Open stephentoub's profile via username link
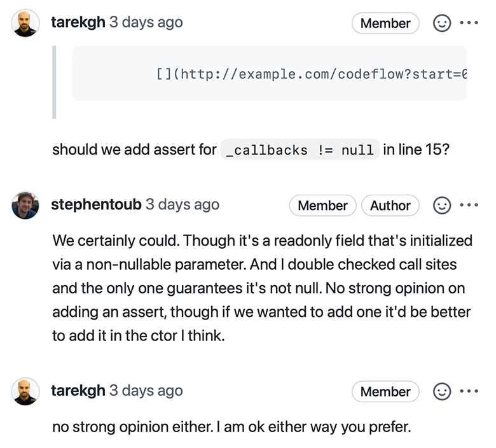The width and height of the screenshot is (496, 448). coord(95,204)
